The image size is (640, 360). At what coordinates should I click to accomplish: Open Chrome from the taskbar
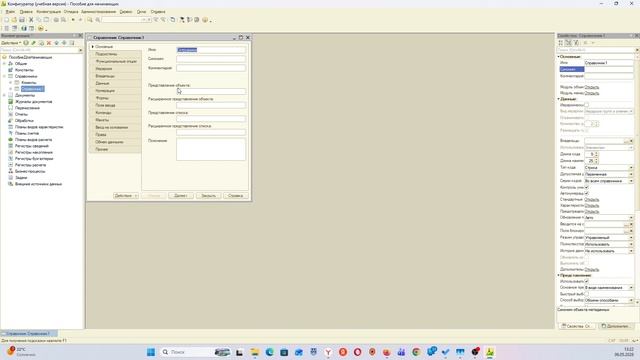click(416, 352)
